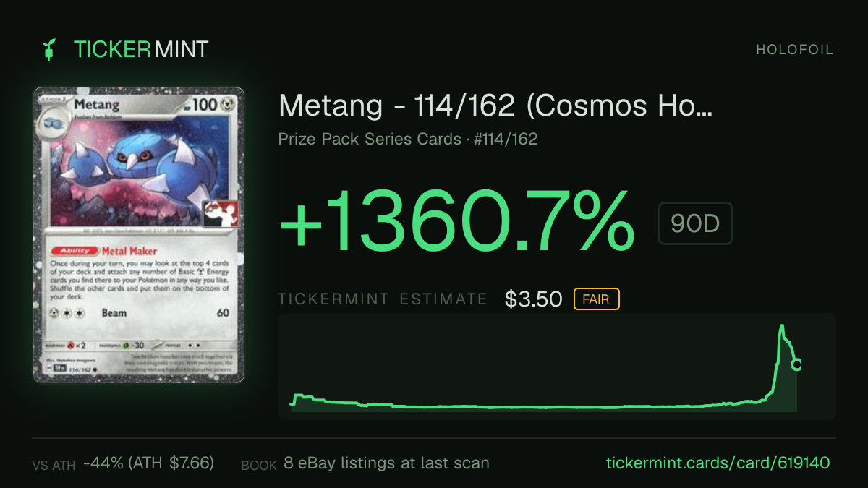This screenshot has width=868, height=488.
Task: Click the current price marker on chart
Action: (796, 364)
